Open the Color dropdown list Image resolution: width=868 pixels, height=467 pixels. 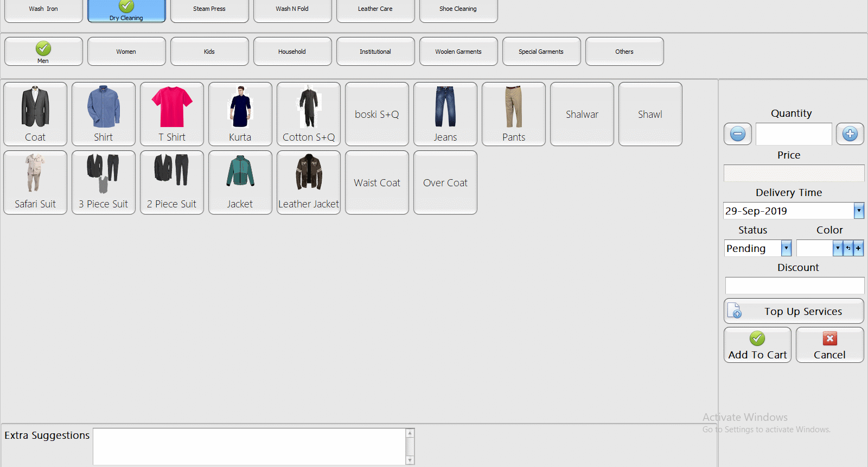tap(838, 248)
